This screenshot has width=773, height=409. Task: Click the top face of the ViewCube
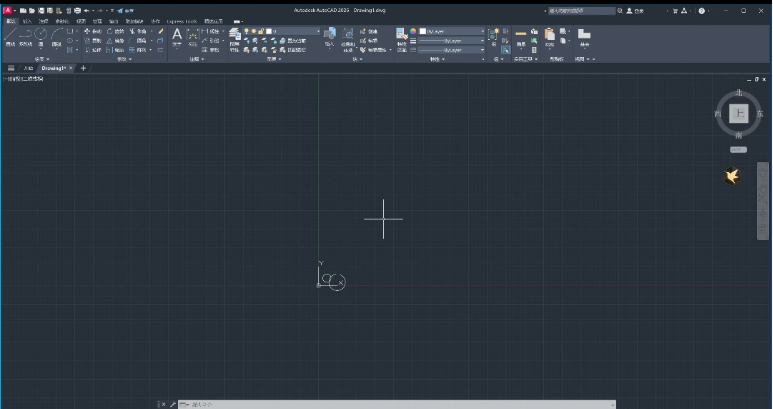pyautogui.click(x=738, y=113)
